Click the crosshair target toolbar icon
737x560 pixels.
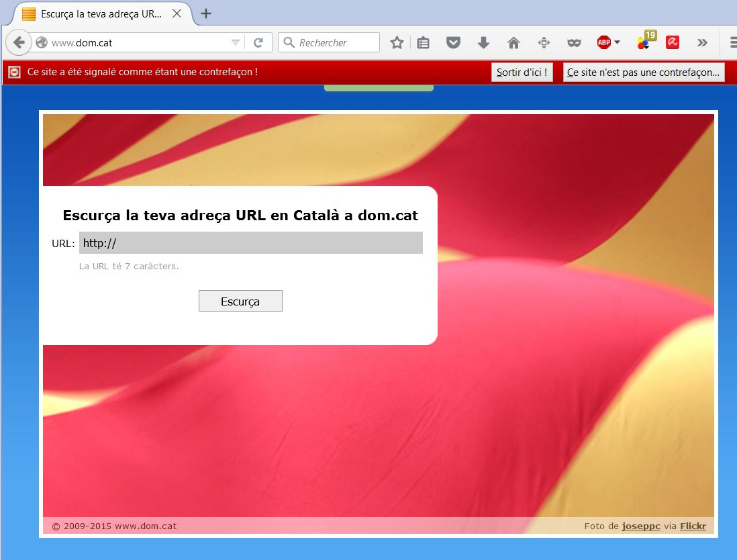544,43
